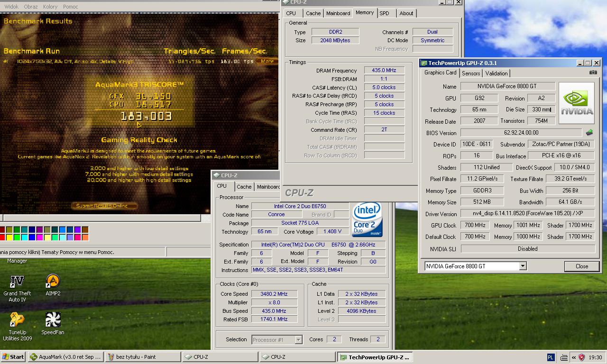Select Cache tab in lower CPU-Z window
The image size is (607, 364).
pyautogui.click(x=244, y=187)
